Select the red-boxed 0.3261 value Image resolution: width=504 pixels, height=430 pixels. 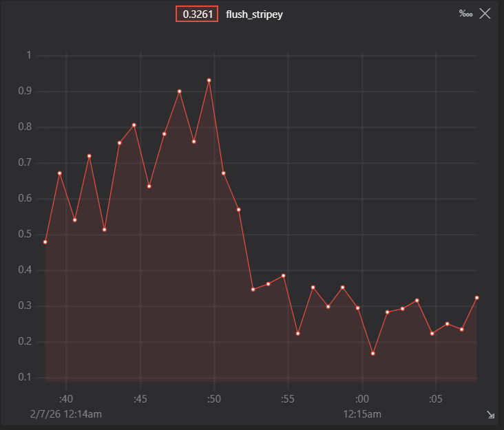(x=197, y=14)
